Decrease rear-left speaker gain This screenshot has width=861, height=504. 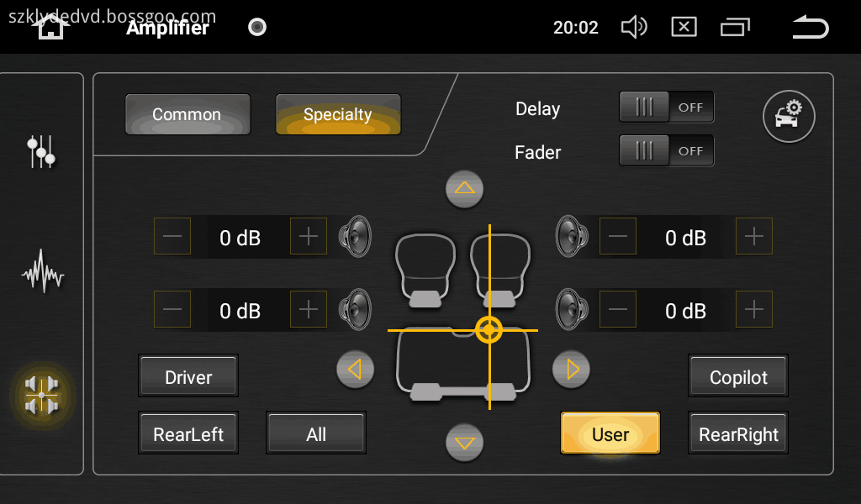pos(172,309)
